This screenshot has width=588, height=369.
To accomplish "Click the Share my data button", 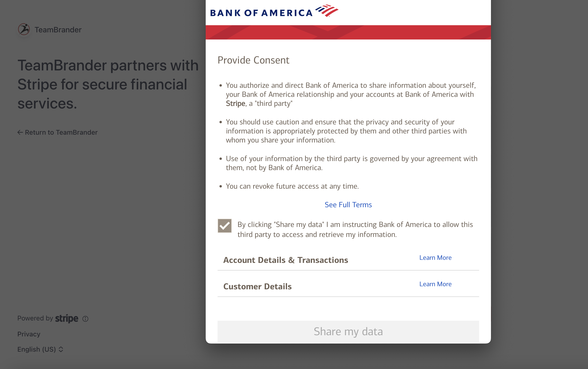I will point(348,331).
